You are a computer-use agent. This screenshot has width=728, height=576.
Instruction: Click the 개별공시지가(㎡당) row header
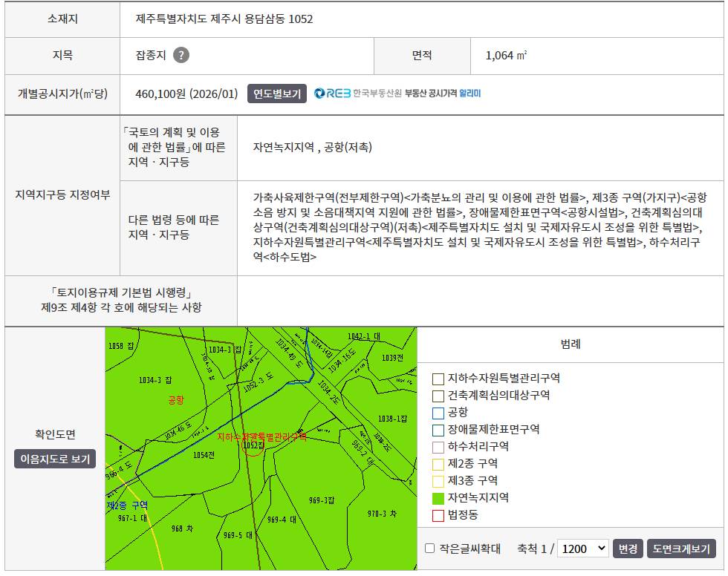click(x=62, y=94)
